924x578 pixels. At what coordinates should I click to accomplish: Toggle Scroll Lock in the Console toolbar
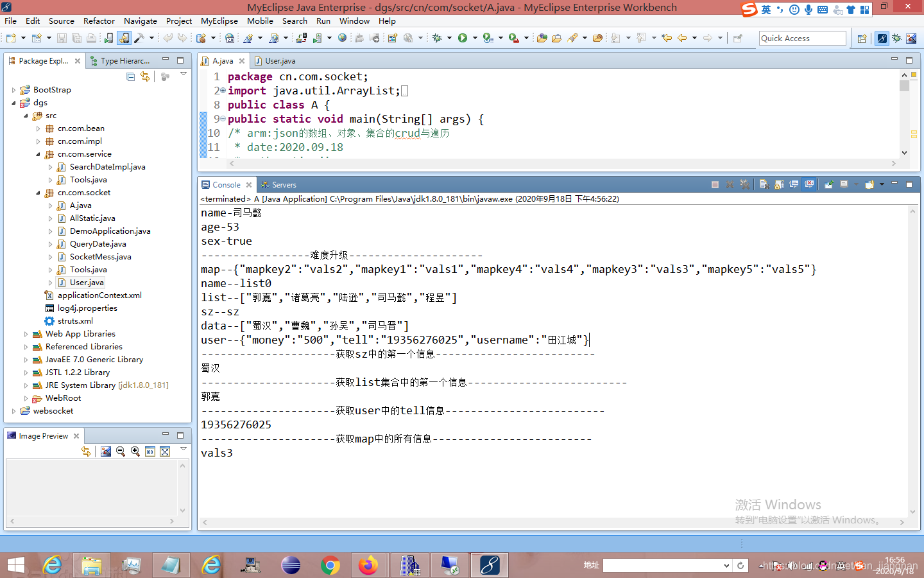[778, 185]
